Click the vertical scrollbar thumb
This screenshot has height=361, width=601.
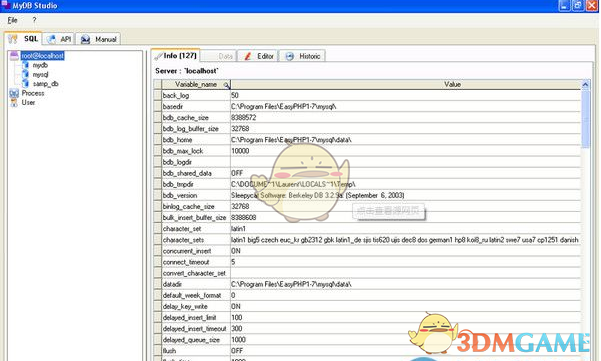[x=585, y=119]
